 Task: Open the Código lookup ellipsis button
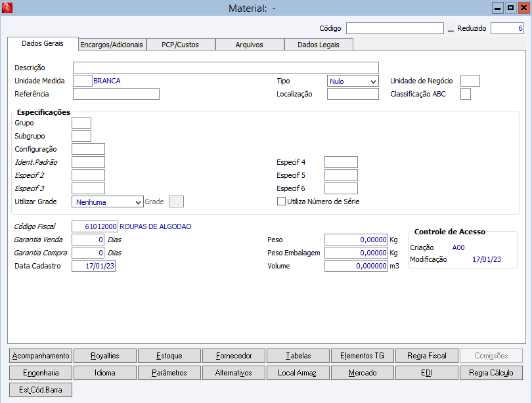coord(451,28)
